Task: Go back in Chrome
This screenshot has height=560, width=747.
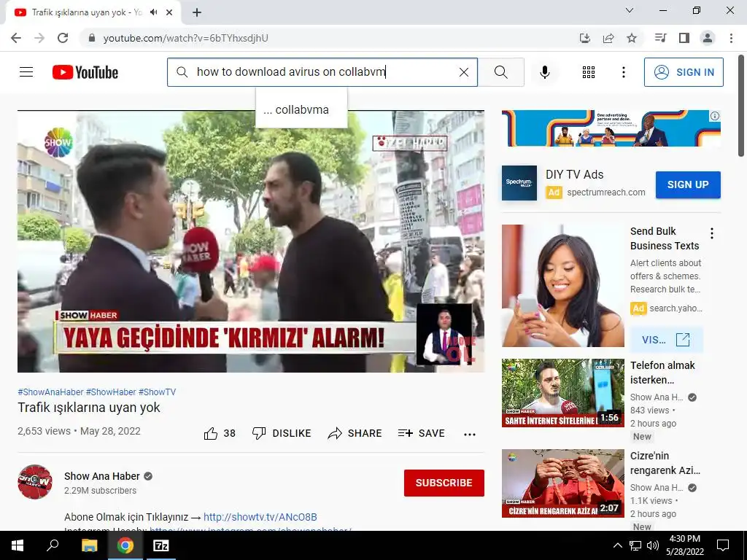Action: click(16, 38)
